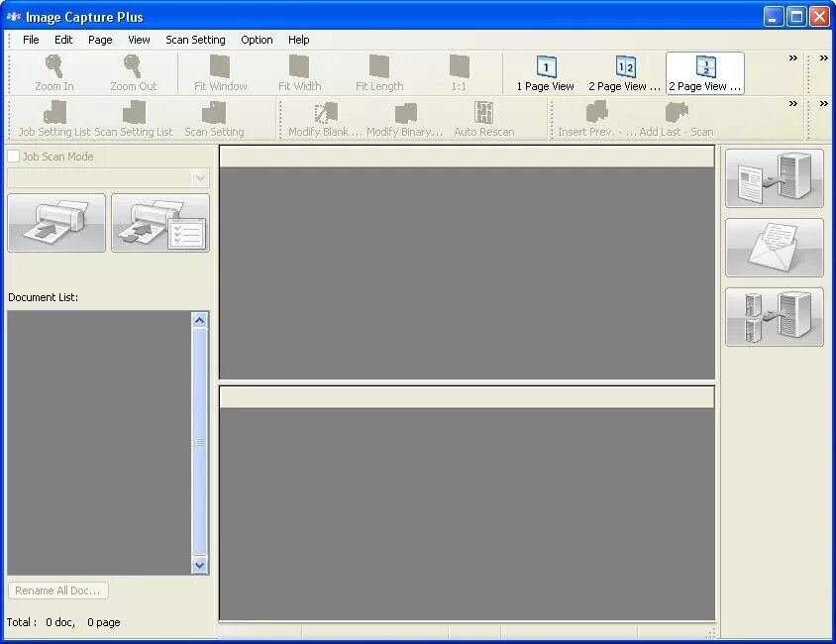Open the Help menu
Viewport: 836px width, 644px height.
[298, 40]
